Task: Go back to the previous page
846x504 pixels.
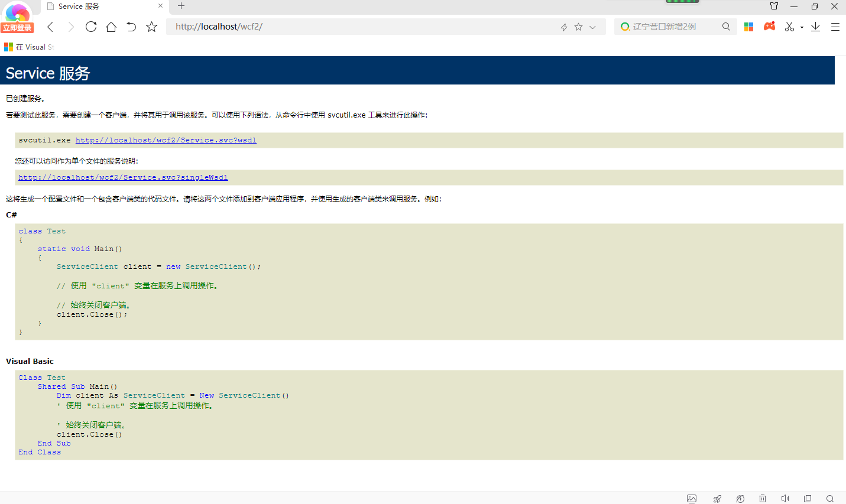Action: pos(50,27)
